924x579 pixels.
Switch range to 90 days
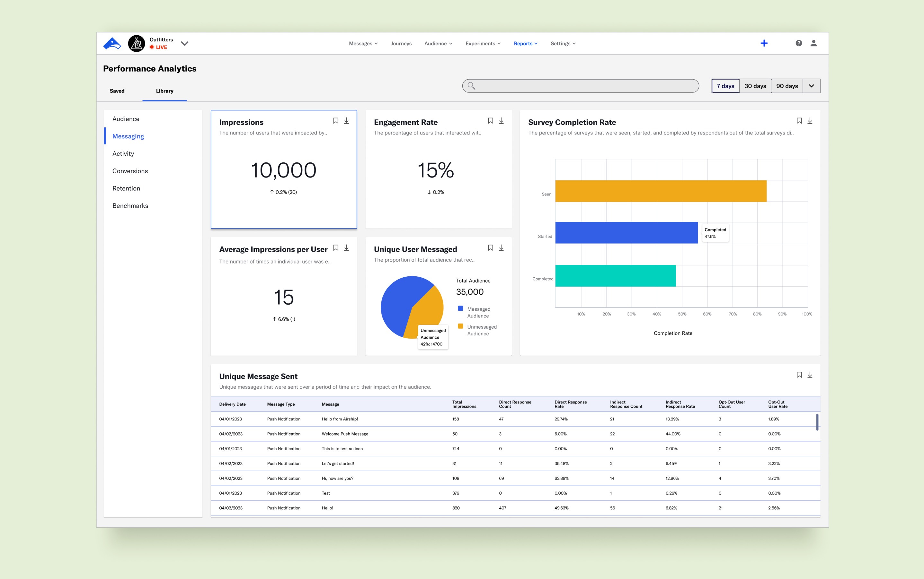787,86
